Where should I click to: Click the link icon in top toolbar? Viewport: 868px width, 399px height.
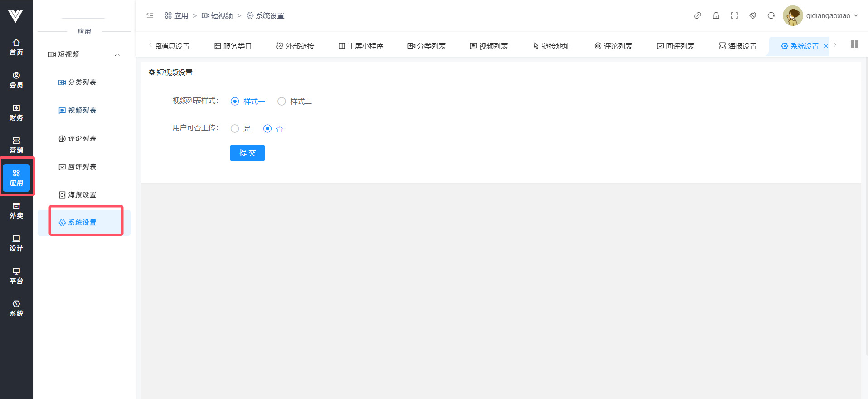[x=698, y=15]
